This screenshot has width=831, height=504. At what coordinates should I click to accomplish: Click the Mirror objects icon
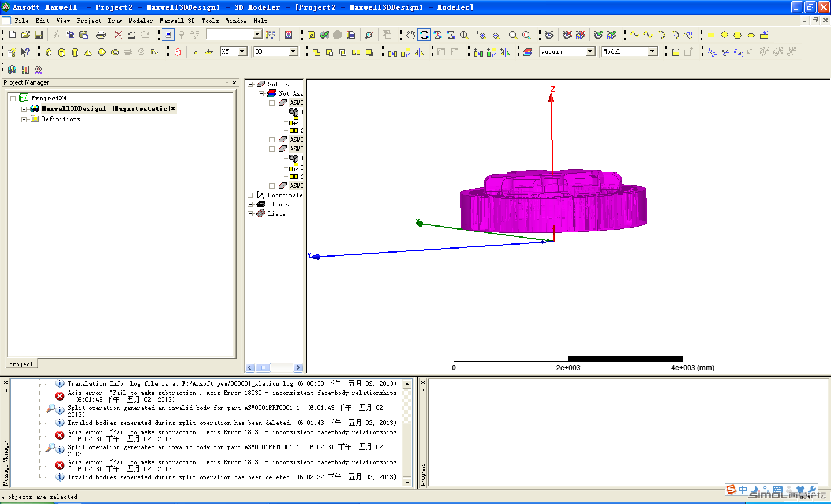[x=420, y=52]
